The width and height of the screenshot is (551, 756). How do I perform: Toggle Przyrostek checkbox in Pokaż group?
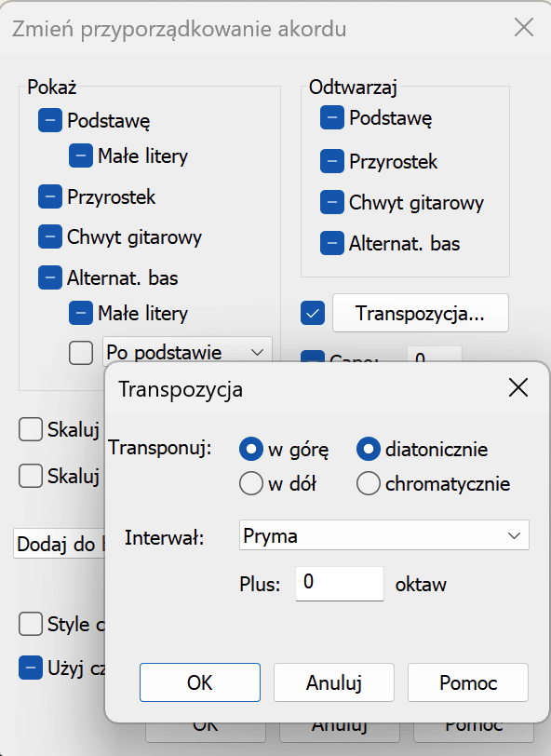click(50, 196)
